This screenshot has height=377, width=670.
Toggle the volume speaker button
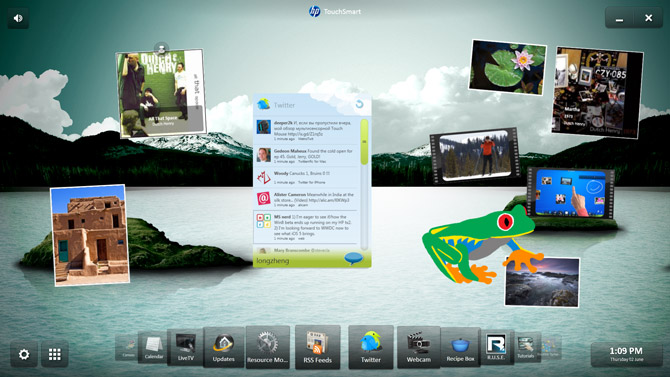[18, 18]
